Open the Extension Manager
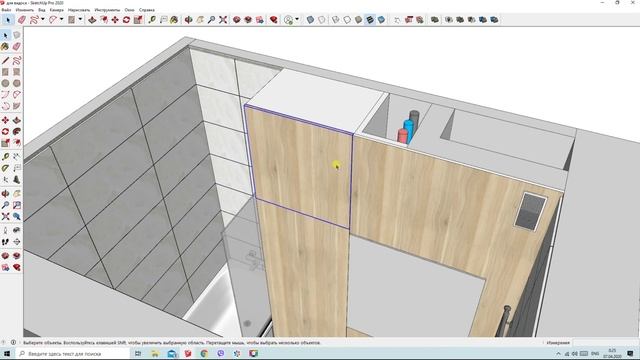Image resolution: width=640 pixels, height=360 pixels. coord(274,20)
